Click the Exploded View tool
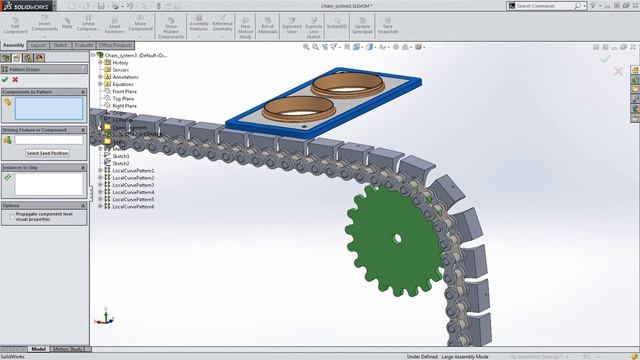The width and height of the screenshot is (640, 360). [x=292, y=25]
